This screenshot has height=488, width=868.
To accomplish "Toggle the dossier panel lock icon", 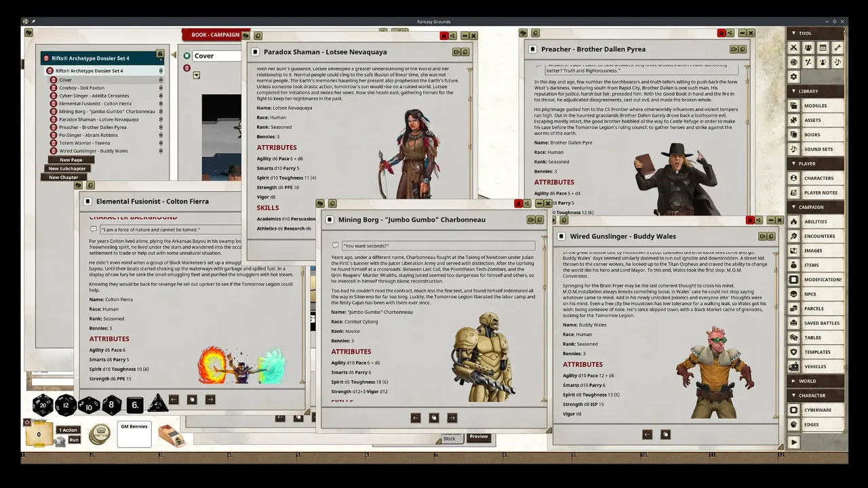I will click(160, 54).
